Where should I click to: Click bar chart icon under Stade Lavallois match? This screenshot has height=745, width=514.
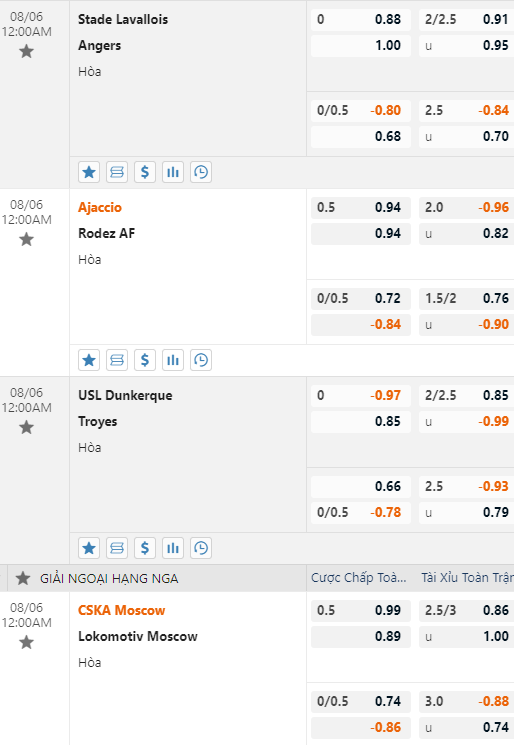point(173,172)
